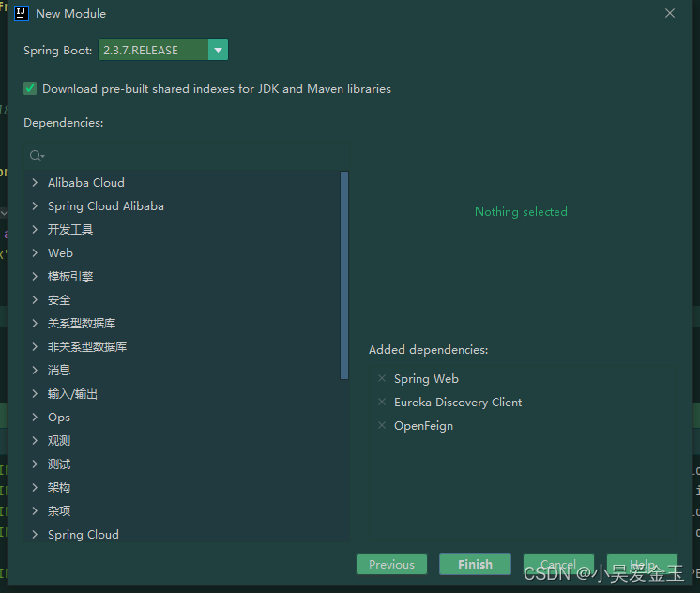This screenshot has height=593, width=700.
Task: Open the Spring Boot version dropdown
Action: (x=218, y=50)
